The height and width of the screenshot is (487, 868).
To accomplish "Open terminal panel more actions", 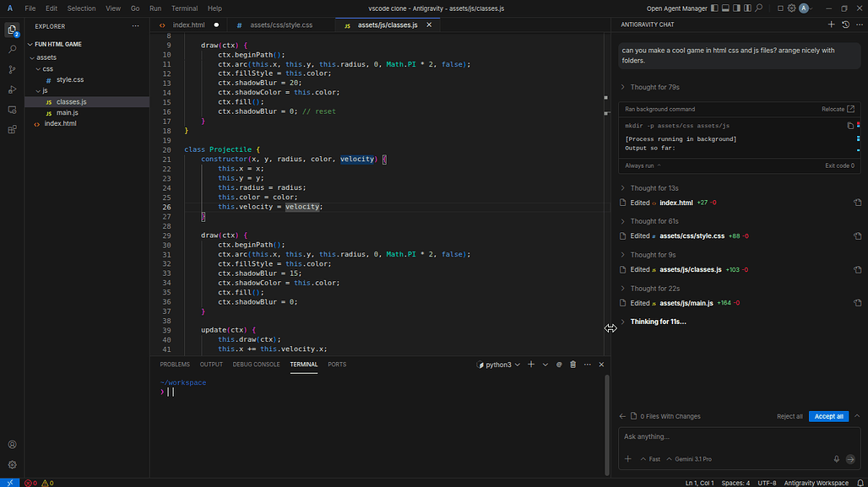I will (x=588, y=364).
